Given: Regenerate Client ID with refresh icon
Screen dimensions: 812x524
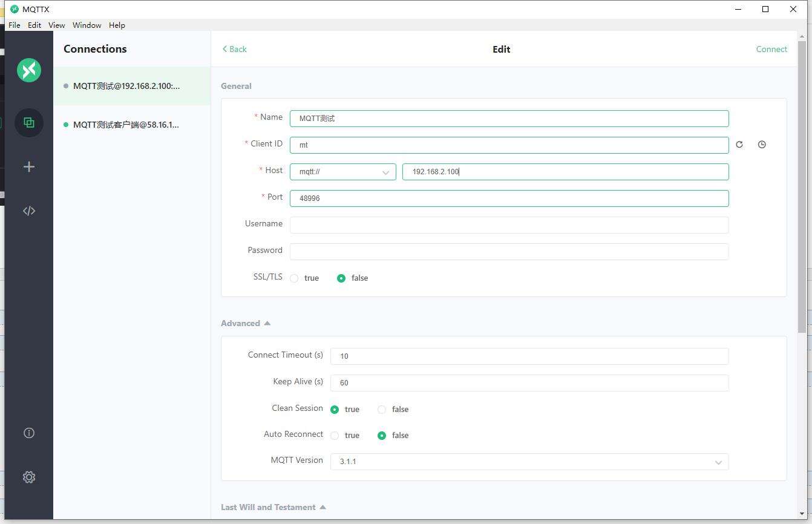Looking at the screenshot, I should (739, 145).
